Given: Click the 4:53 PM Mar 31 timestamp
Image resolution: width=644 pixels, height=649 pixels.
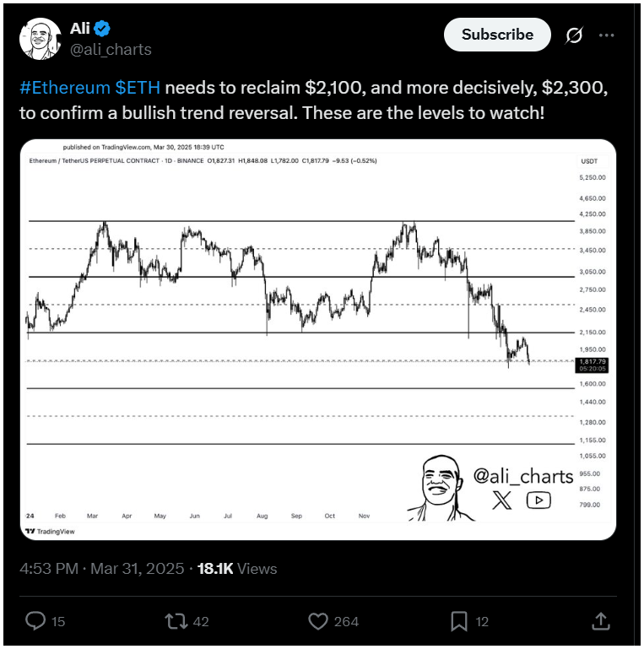Looking at the screenshot, I should click(102, 569).
